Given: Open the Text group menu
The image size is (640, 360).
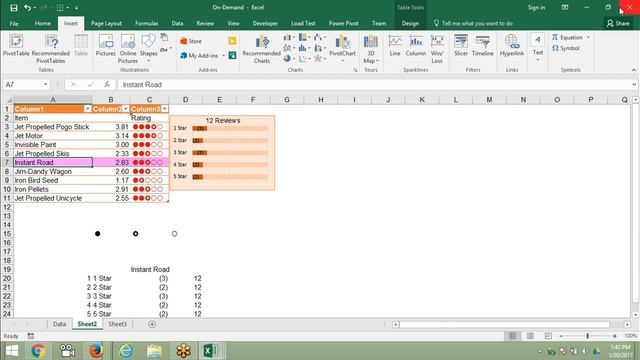Looking at the screenshot, I should tap(538, 48).
